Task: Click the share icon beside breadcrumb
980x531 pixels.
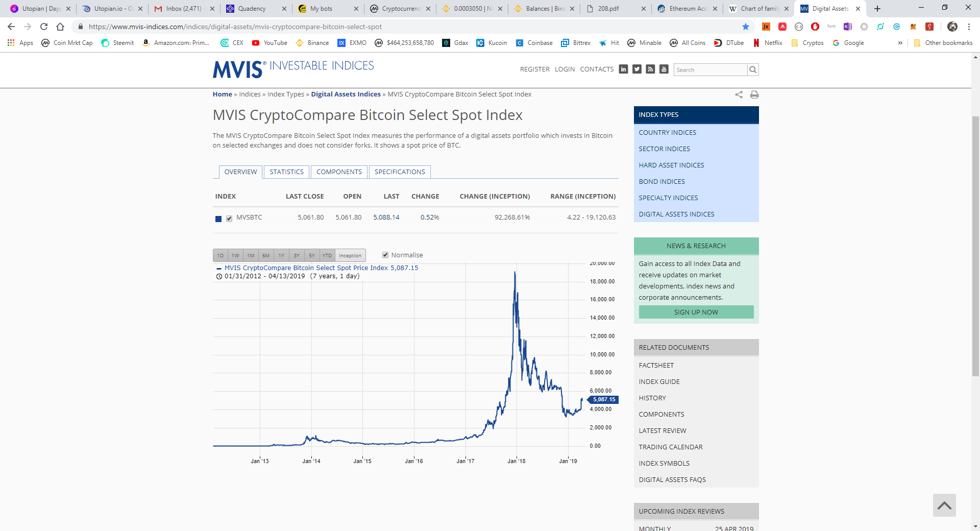Action: click(739, 94)
